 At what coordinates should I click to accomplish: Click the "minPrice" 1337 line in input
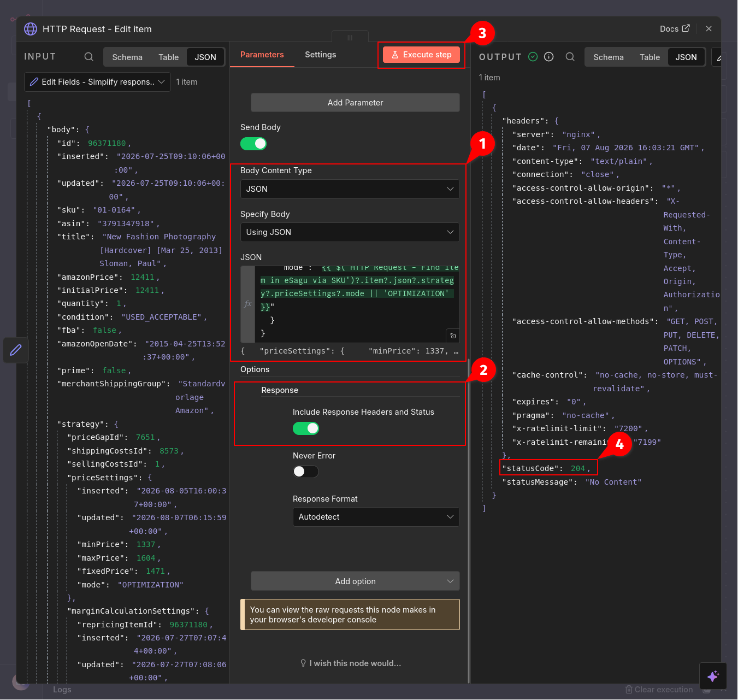tap(119, 544)
